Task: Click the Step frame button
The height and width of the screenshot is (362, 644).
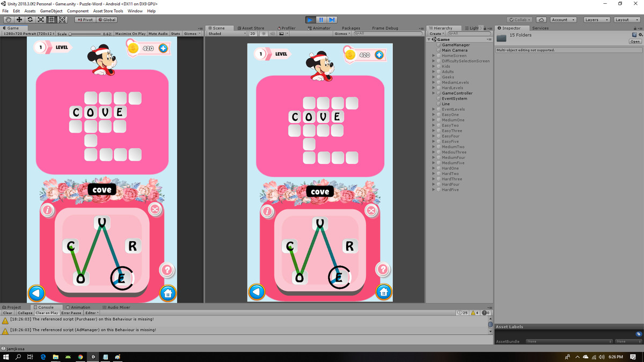Action: pos(332,20)
